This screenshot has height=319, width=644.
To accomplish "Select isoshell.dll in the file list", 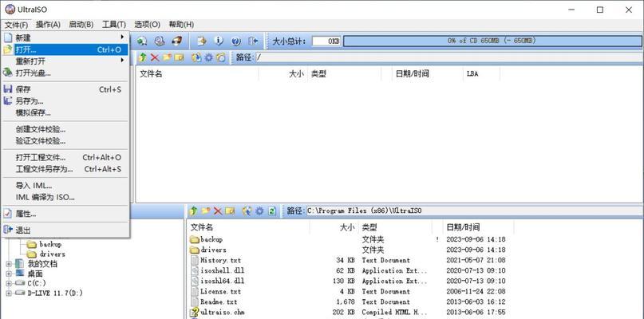I will [x=222, y=270].
